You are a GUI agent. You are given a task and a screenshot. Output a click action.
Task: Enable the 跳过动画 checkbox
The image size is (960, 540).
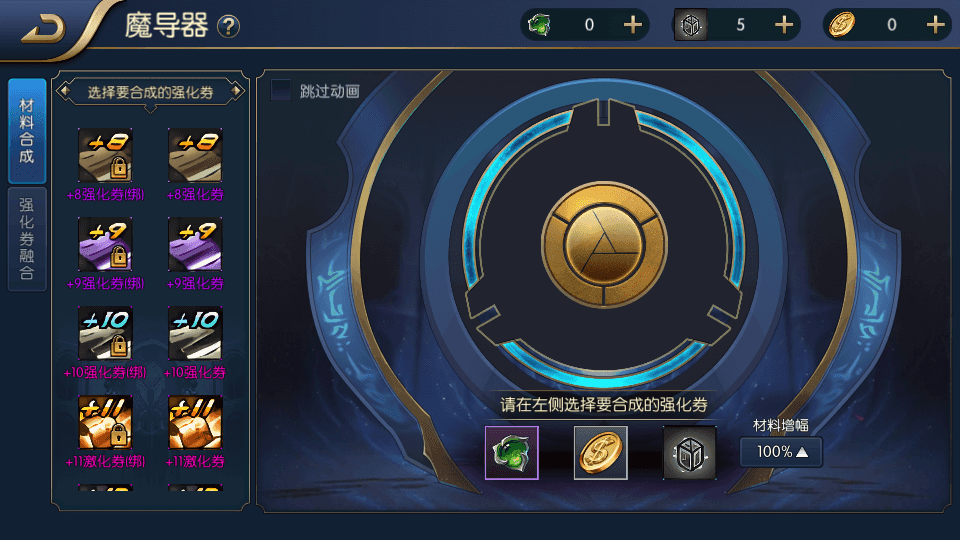(x=281, y=91)
